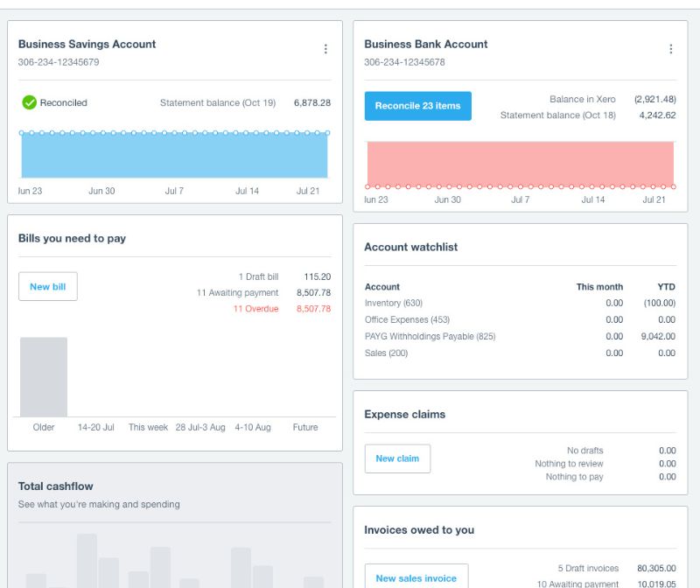View 5 Draft invoices
Viewport: 700px width, 588px height.
click(x=589, y=568)
